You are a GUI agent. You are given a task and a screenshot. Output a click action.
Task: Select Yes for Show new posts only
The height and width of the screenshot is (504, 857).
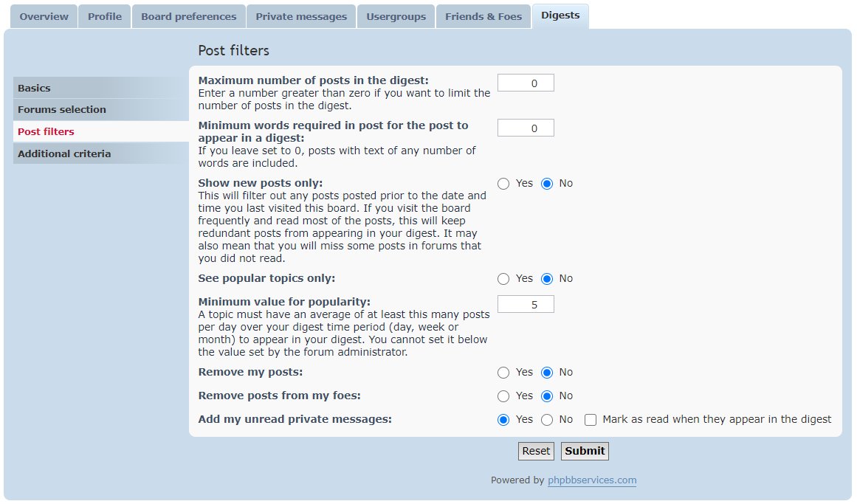(x=503, y=184)
